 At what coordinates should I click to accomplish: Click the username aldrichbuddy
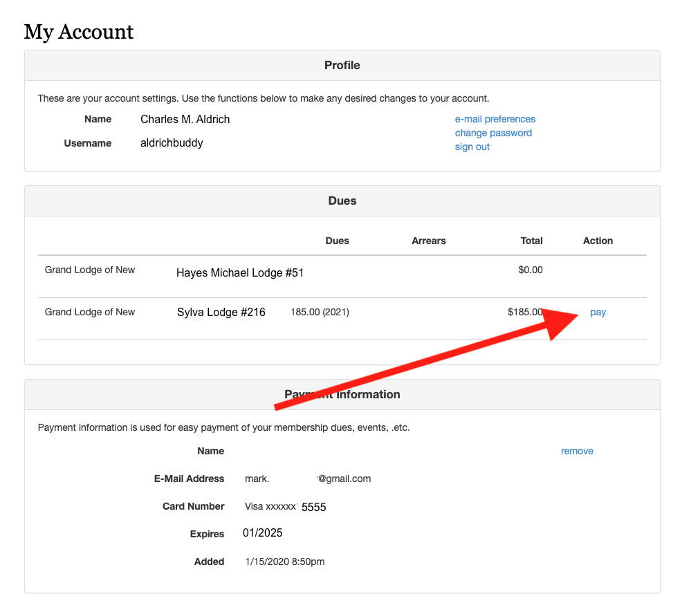pos(172,143)
